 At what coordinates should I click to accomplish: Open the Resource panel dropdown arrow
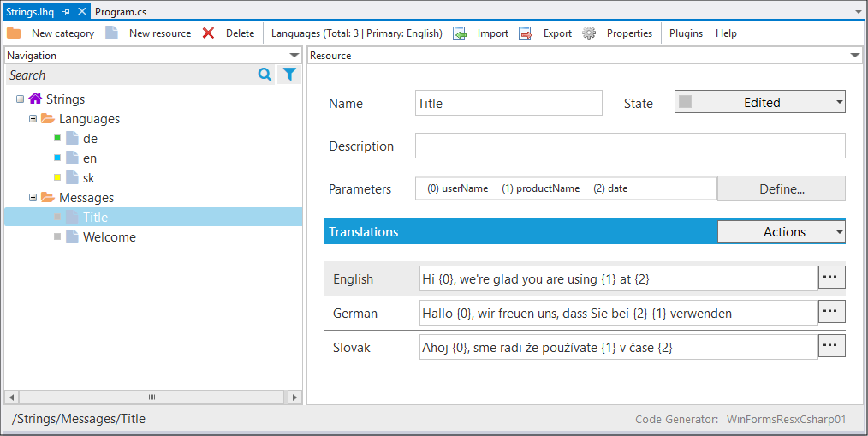pyautogui.click(x=855, y=56)
